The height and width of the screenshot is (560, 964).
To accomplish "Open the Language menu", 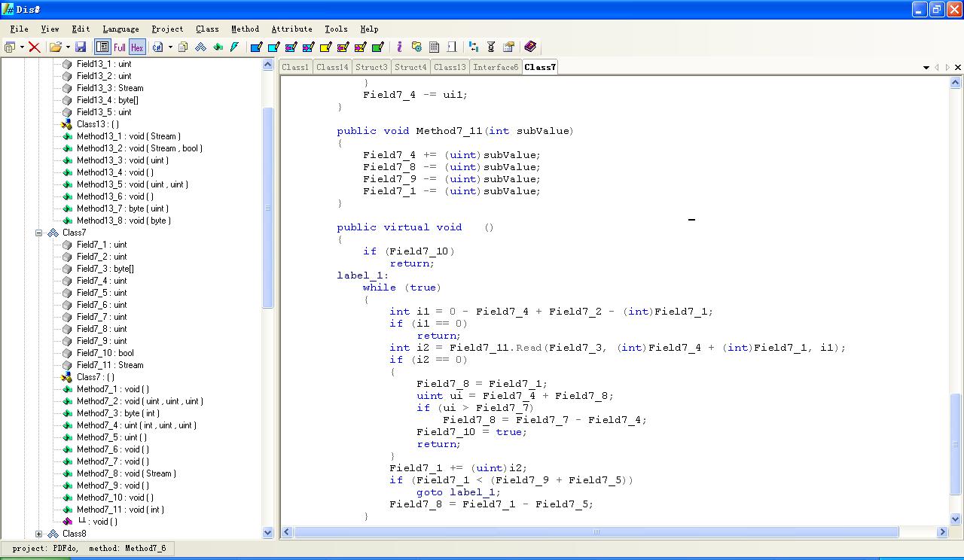I will pyautogui.click(x=120, y=29).
